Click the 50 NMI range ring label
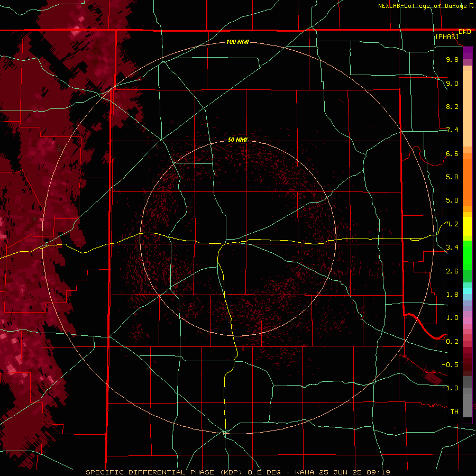This screenshot has height=476, width=476. pos(237,140)
